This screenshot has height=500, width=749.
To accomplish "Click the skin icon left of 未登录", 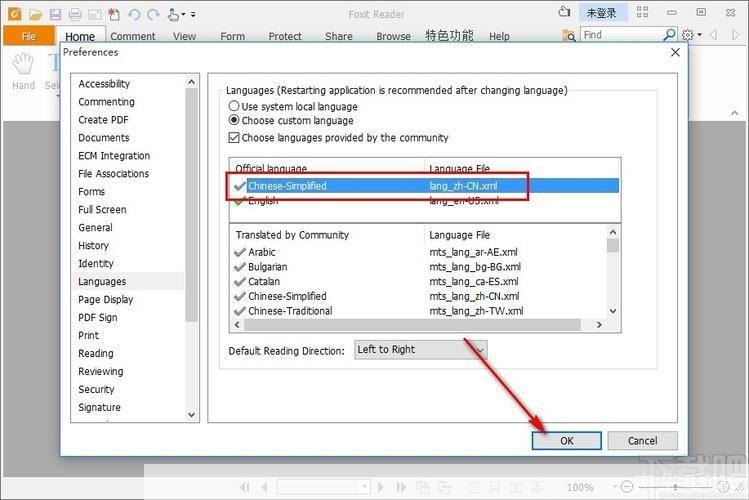I will pyautogui.click(x=565, y=12).
